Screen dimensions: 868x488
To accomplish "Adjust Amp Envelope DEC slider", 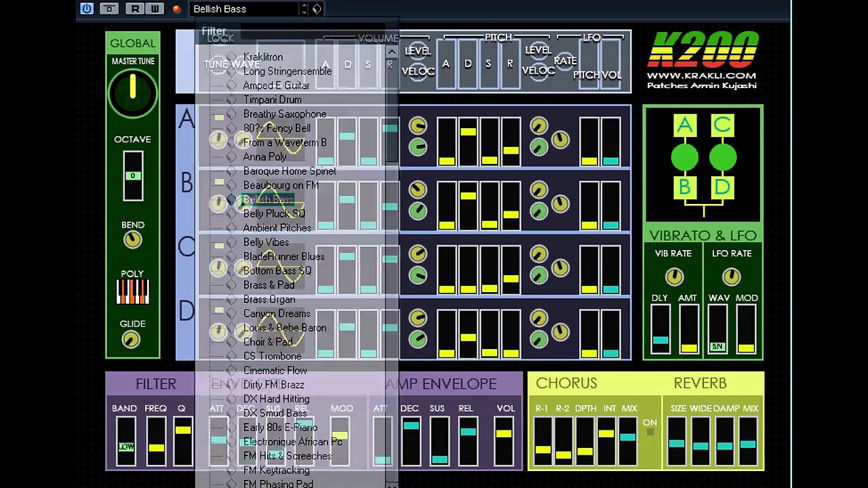I will pyautogui.click(x=410, y=441).
